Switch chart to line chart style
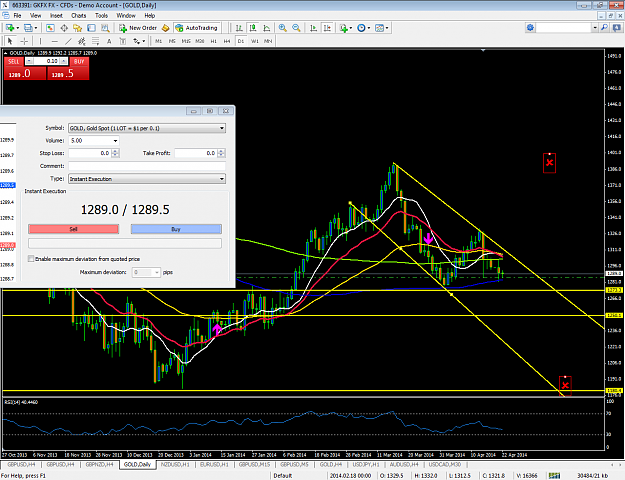625x480 pixels. pyautogui.click(x=267, y=28)
